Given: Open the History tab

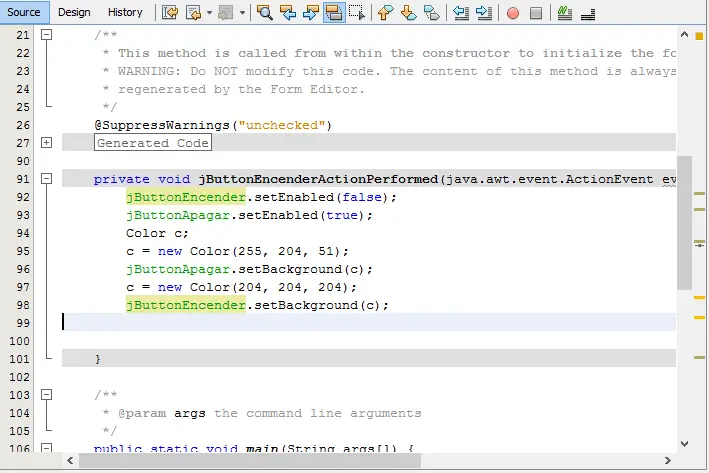Looking at the screenshot, I should [125, 12].
